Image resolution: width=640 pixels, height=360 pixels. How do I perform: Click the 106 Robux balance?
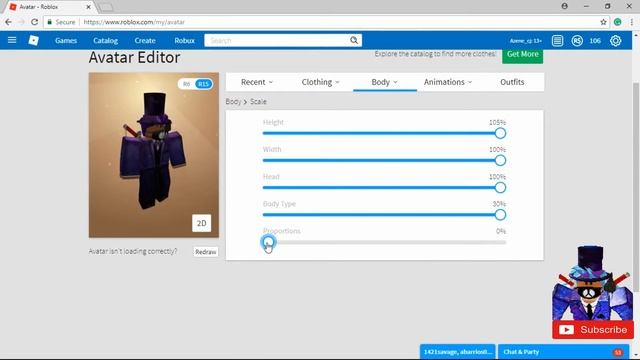[x=595, y=40]
